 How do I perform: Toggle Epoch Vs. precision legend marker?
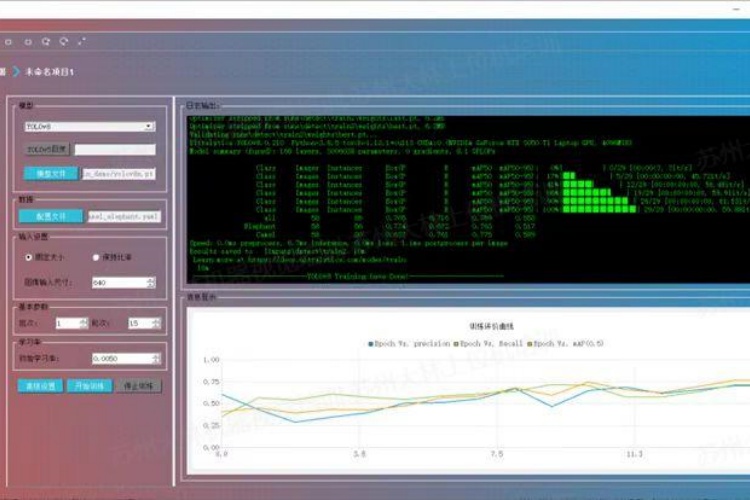point(370,343)
